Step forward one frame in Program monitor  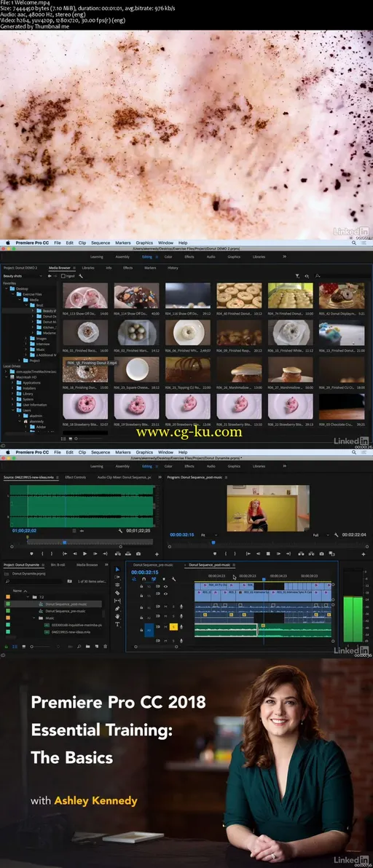point(278,553)
